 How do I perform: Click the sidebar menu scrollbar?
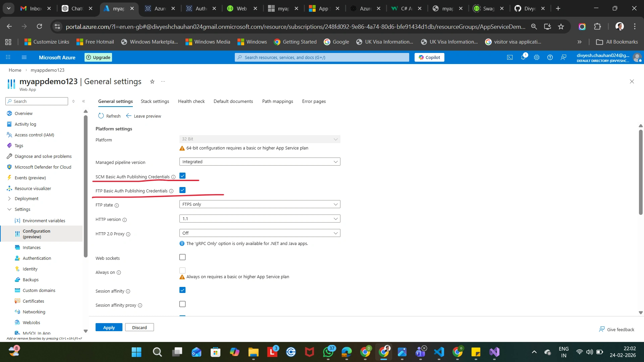86,186
